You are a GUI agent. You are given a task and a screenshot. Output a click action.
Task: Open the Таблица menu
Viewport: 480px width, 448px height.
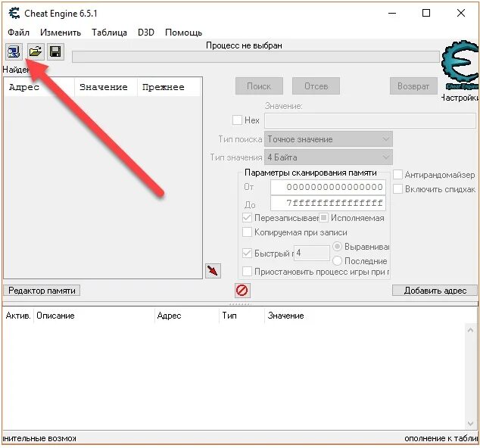pos(109,33)
